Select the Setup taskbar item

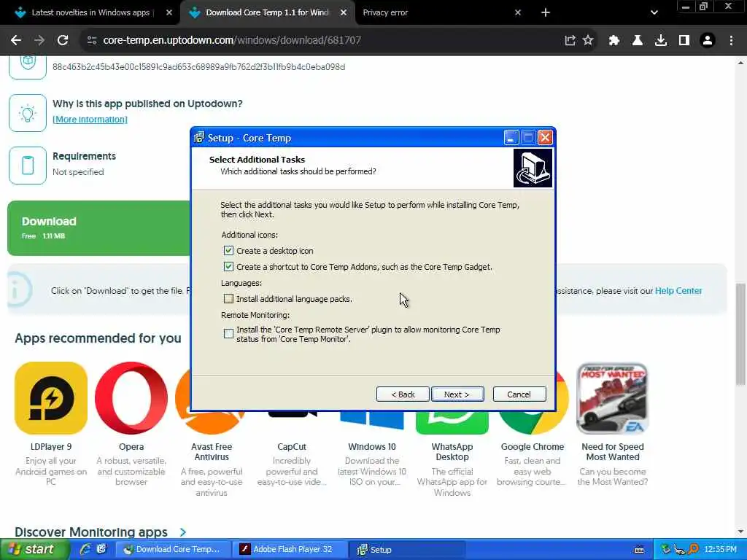pos(406,550)
